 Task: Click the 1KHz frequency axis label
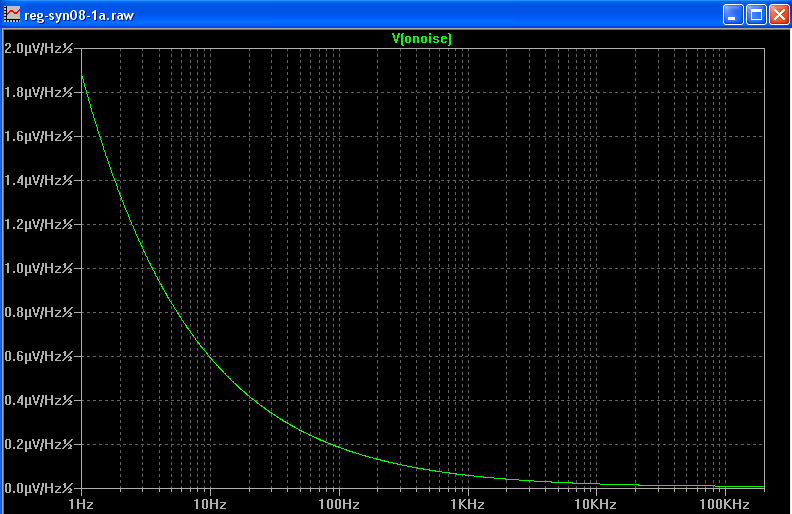pos(468,504)
